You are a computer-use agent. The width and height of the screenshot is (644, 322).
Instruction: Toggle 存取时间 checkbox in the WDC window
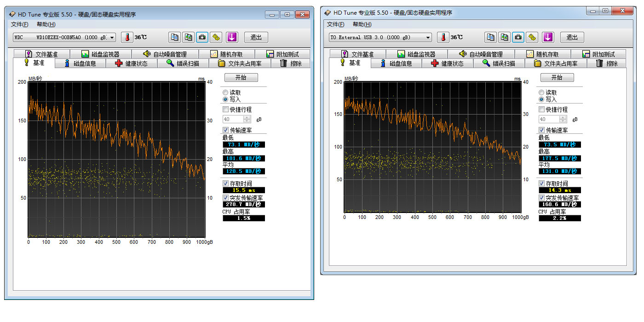coord(225,184)
